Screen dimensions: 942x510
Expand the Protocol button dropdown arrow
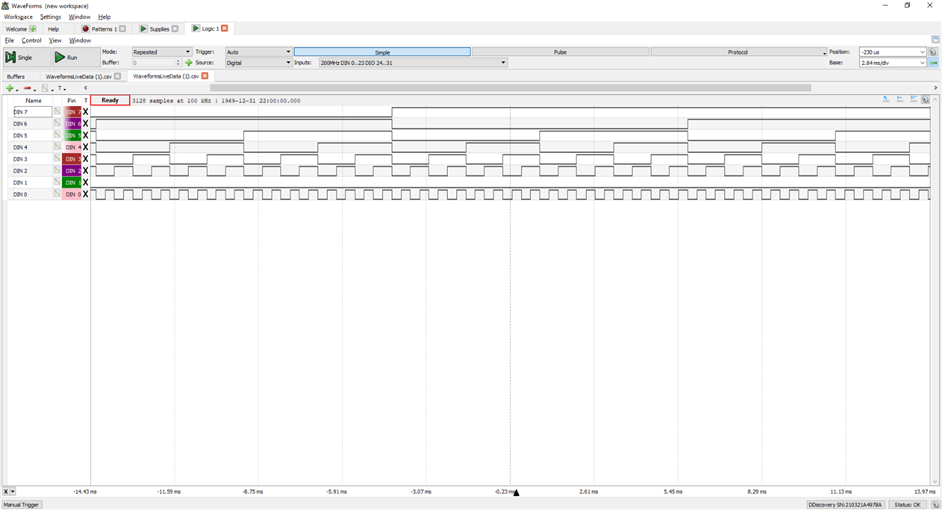[824, 53]
